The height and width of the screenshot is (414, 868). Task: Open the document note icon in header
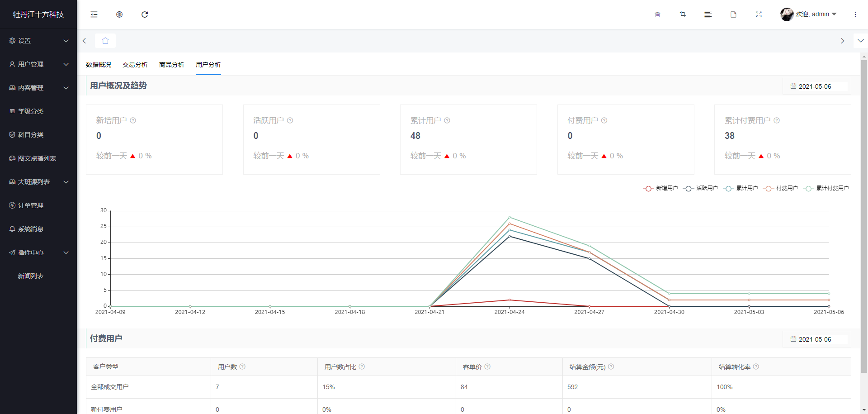733,14
